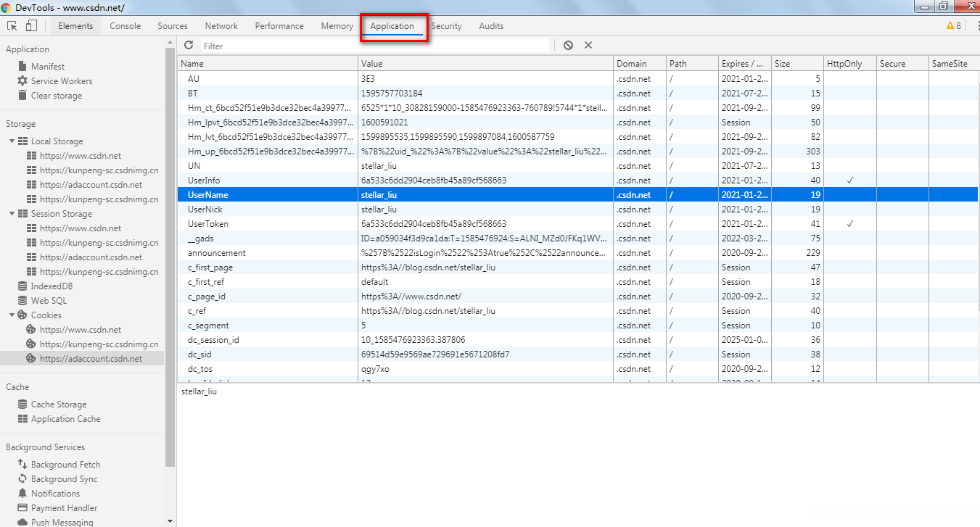Open the Manifest pane via its icon

click(22, 67)
